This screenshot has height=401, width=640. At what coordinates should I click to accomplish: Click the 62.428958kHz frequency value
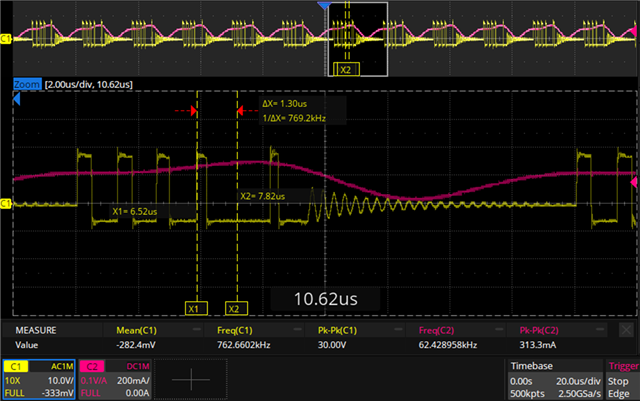447,345
